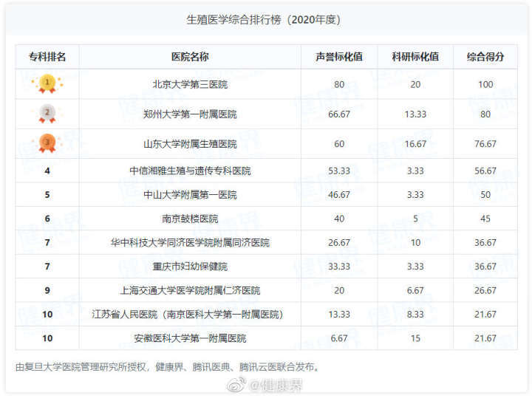Click total score 50 for 中山大学附属第一医院

coord(485,195)
